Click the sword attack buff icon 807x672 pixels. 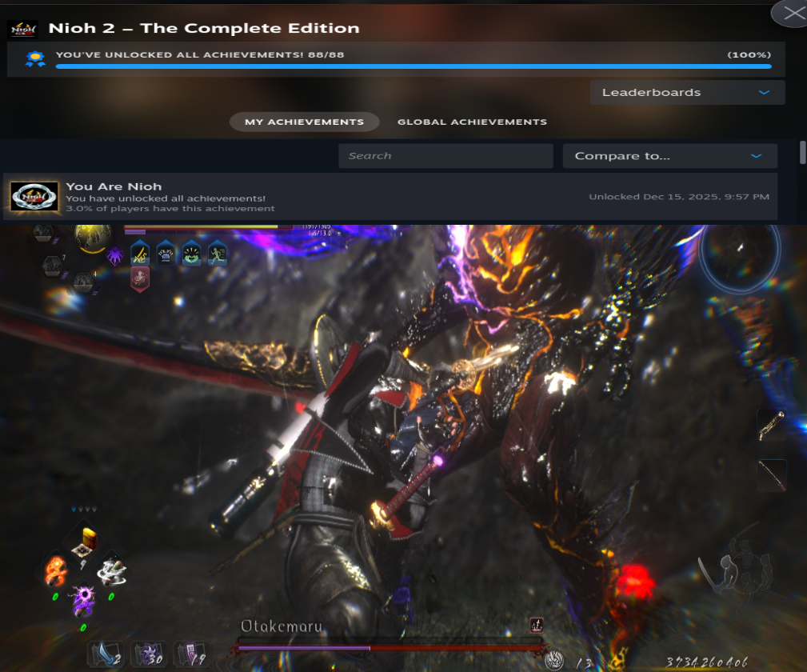point(140,254)
